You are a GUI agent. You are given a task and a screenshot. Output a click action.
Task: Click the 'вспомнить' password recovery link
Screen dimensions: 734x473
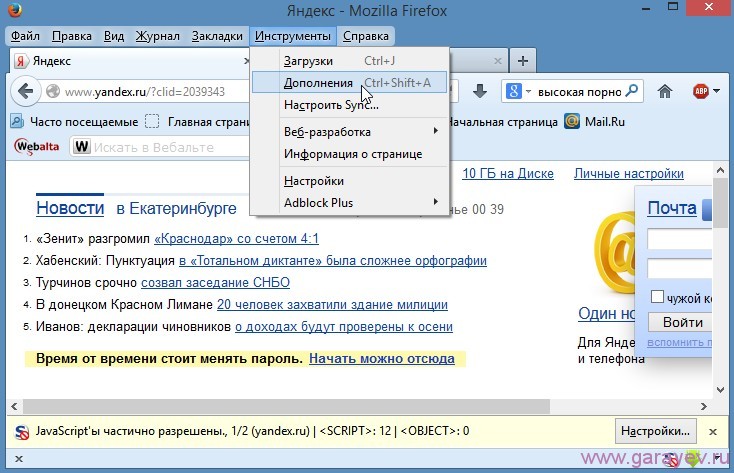coord(680,342)
